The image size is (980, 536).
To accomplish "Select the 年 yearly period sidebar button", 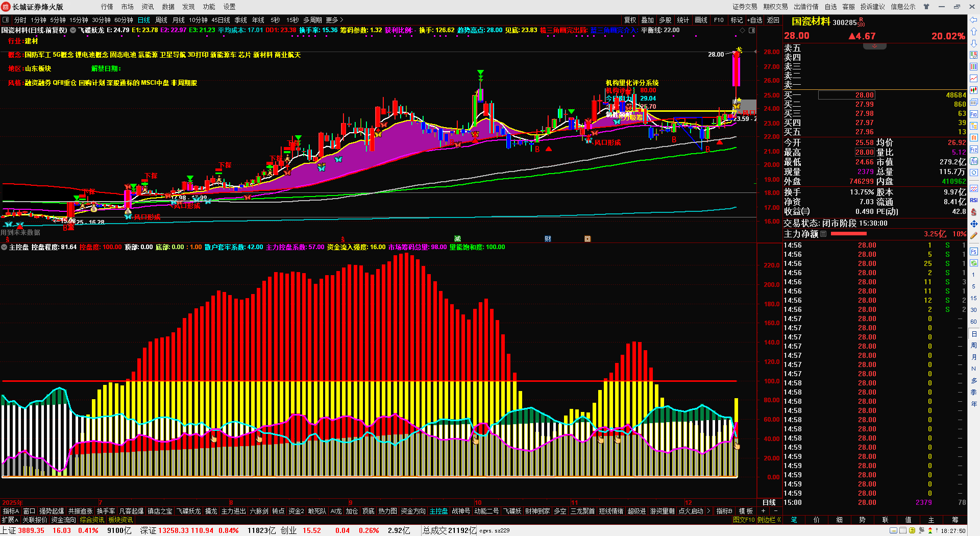I will point(973,404).
